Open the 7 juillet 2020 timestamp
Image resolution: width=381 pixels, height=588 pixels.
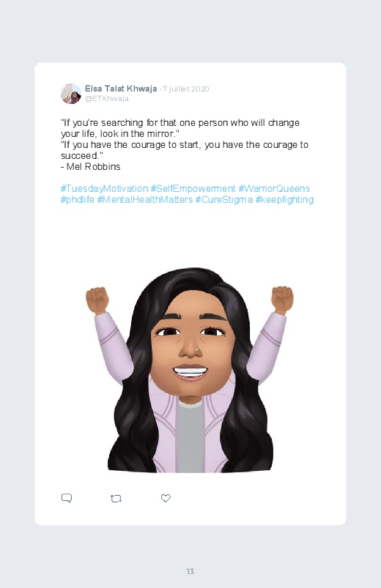click(185, 89)
